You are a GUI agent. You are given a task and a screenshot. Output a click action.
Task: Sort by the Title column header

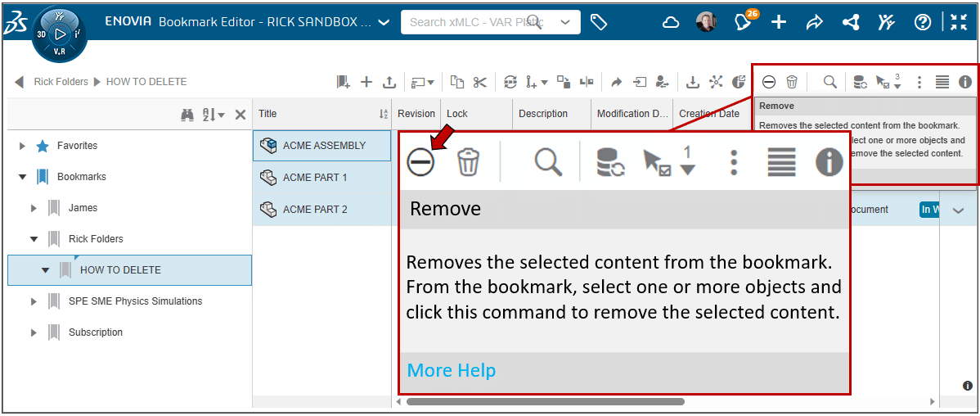(x=322, y=114)
